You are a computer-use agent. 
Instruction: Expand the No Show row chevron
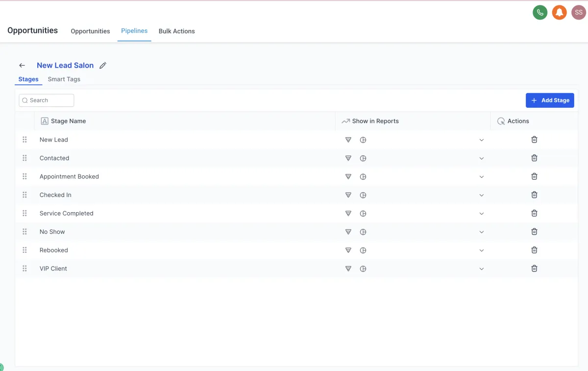click(481, 232)
